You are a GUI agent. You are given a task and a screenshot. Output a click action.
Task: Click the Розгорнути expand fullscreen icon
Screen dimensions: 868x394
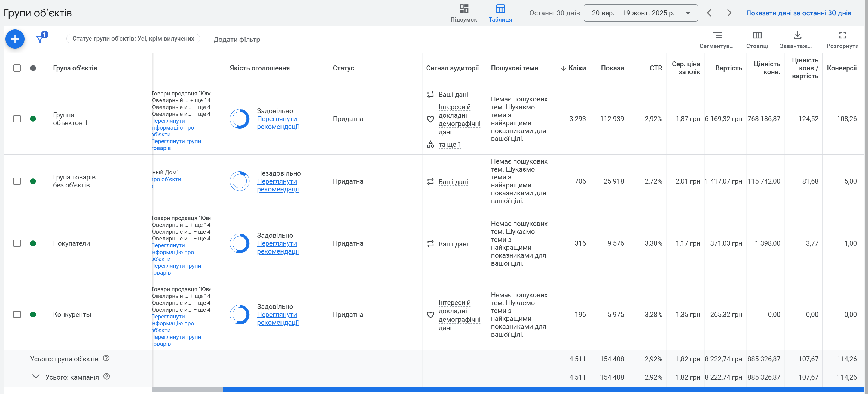pyautogui.click(x=842, y=35)
